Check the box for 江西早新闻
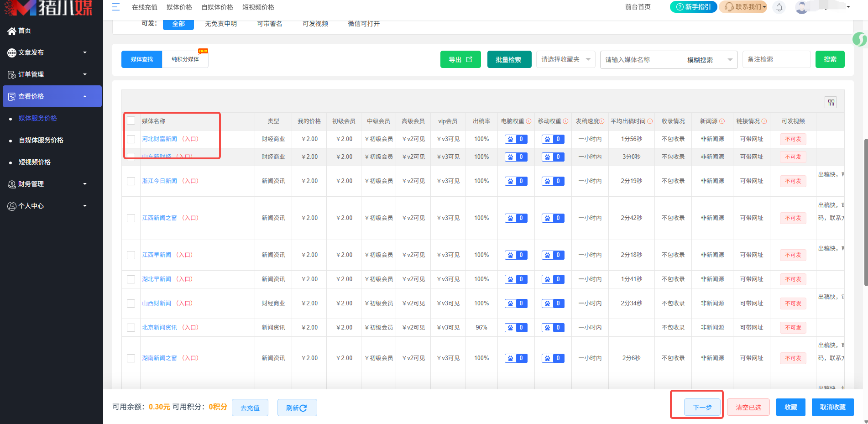The height and width of the screenshot is (424, 868). click(x=131, y=255)
